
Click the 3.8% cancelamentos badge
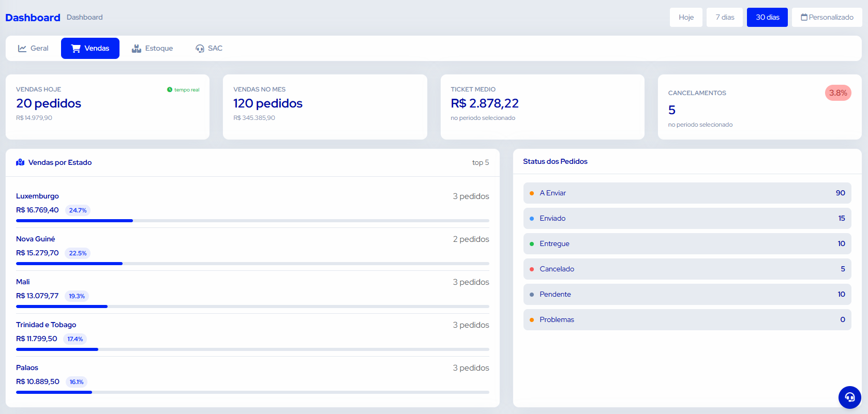click(x=838, y=93)
